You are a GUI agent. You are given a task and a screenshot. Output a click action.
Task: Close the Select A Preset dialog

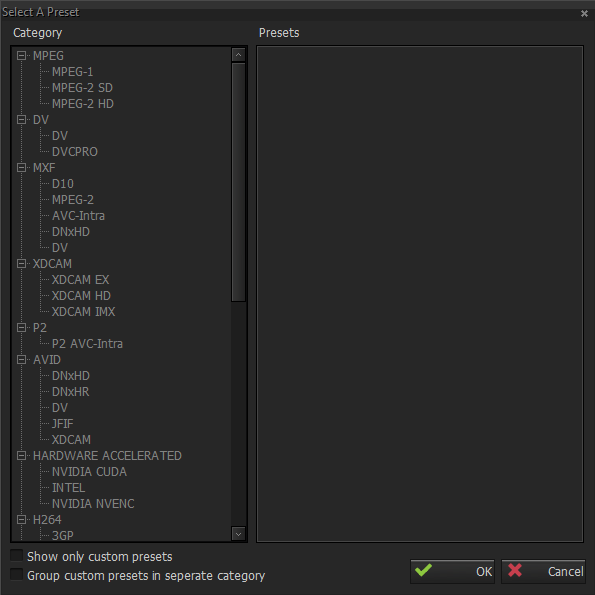[584, 14]
